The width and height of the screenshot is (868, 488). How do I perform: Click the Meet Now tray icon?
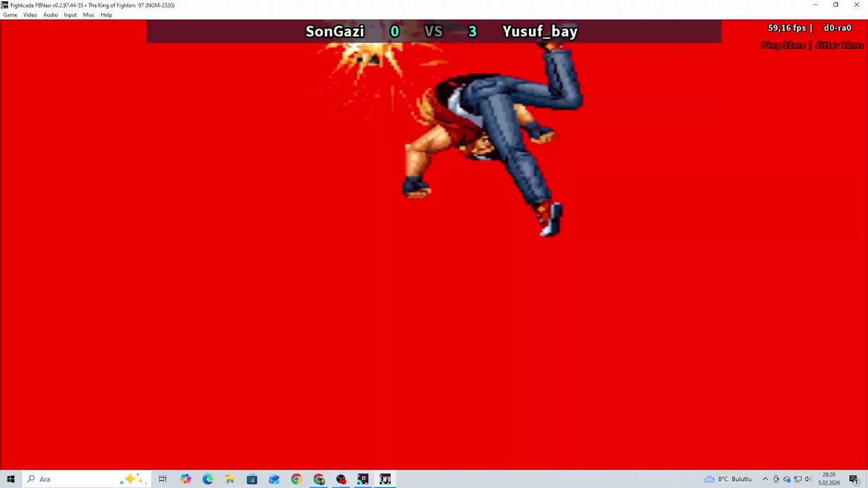776,479
